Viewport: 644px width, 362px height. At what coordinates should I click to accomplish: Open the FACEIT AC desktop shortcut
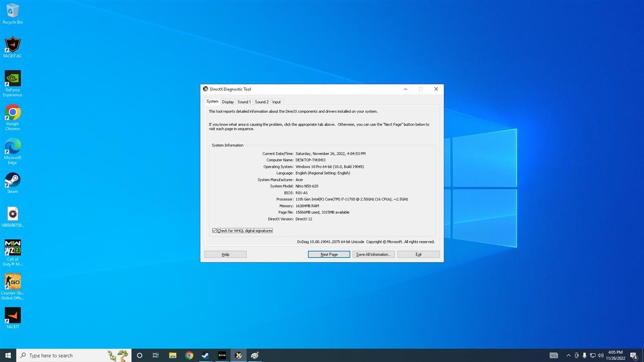click(x=13, y=47)
